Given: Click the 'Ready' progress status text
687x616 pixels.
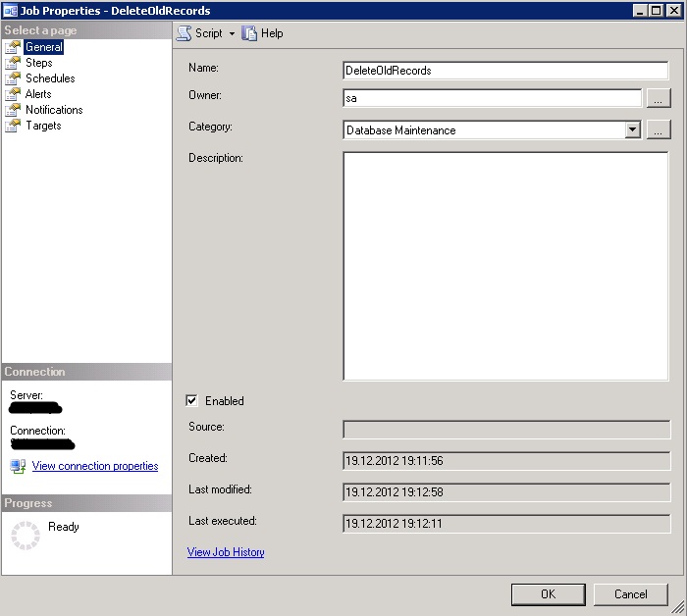Looking at the screenshot, I should tap(64, 527).
